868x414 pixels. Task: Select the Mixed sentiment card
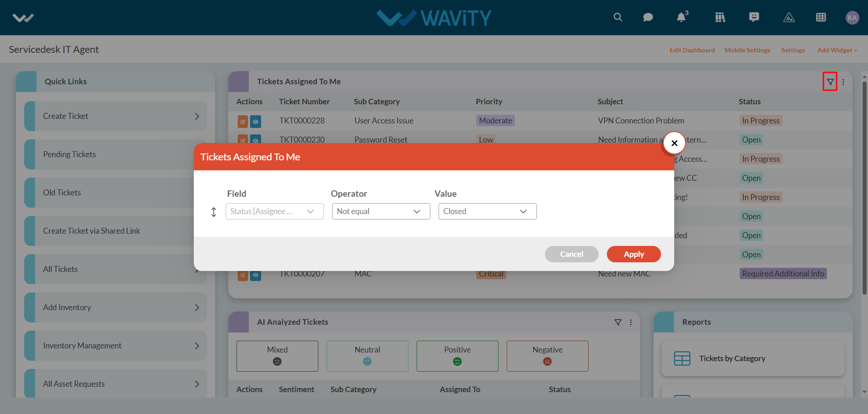tap(278, 356)
